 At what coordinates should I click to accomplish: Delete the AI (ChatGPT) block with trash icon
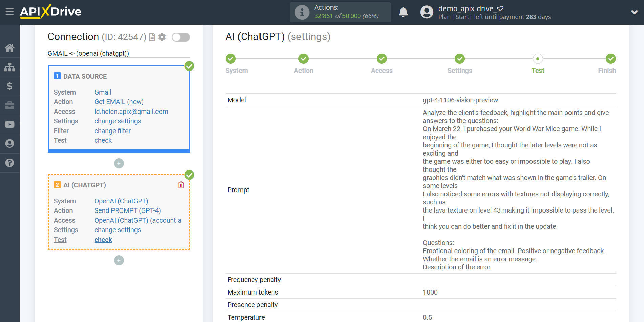pos(181,185)
